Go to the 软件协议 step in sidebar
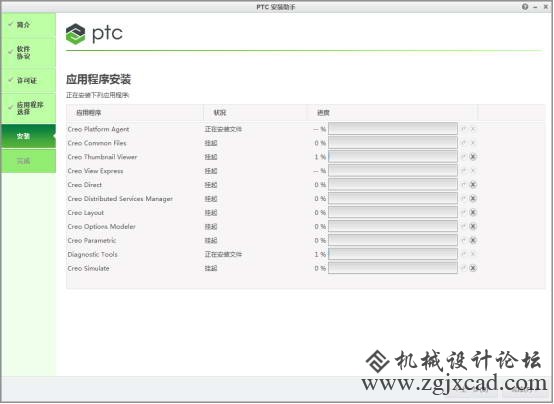 click(28, 53)
